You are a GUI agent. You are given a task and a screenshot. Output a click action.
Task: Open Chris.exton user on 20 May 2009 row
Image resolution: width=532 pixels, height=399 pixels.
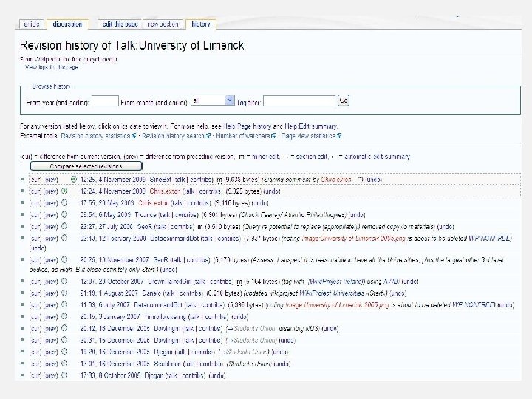pyautogui.click(x=154, y=203)
